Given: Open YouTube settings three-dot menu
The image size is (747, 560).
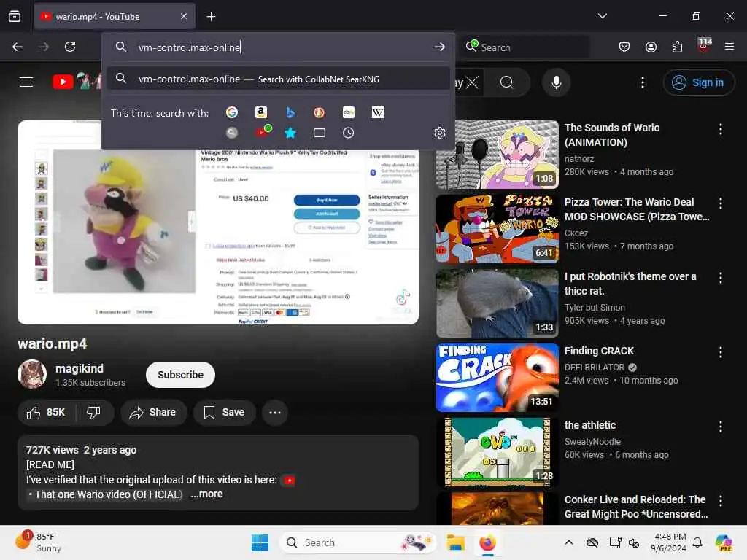Looking at the screenshot, I should [x=642, y=82].
